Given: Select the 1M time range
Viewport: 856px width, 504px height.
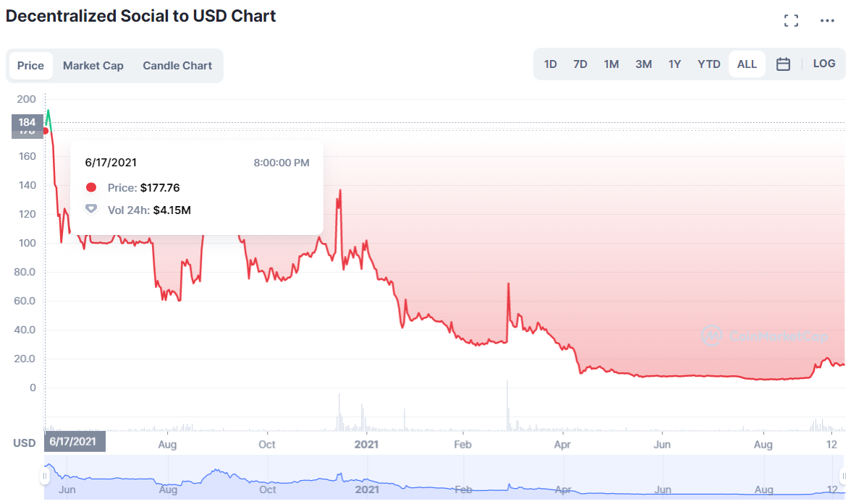Looking at the screenshot, I should (611, 64).
